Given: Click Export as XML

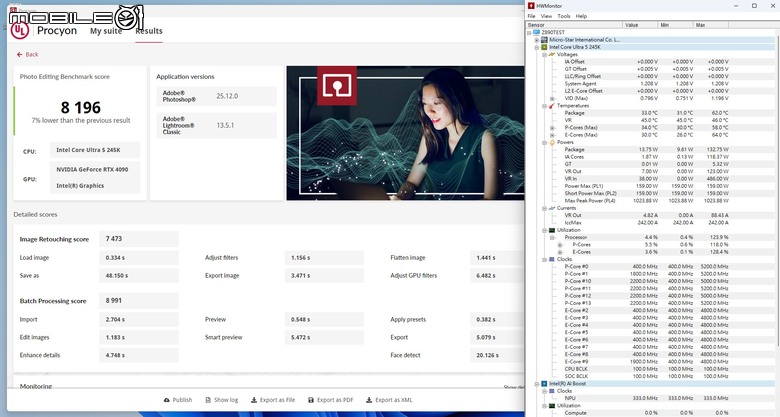Looking at the screenshot, I should pos(389,400).
